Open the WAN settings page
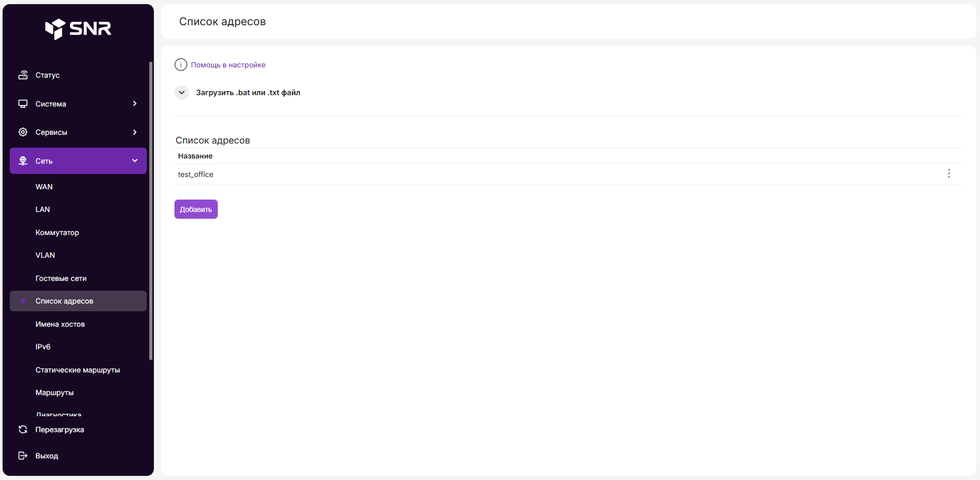The image size is (980, 480). pyautogui.click(x=44, y=187)
